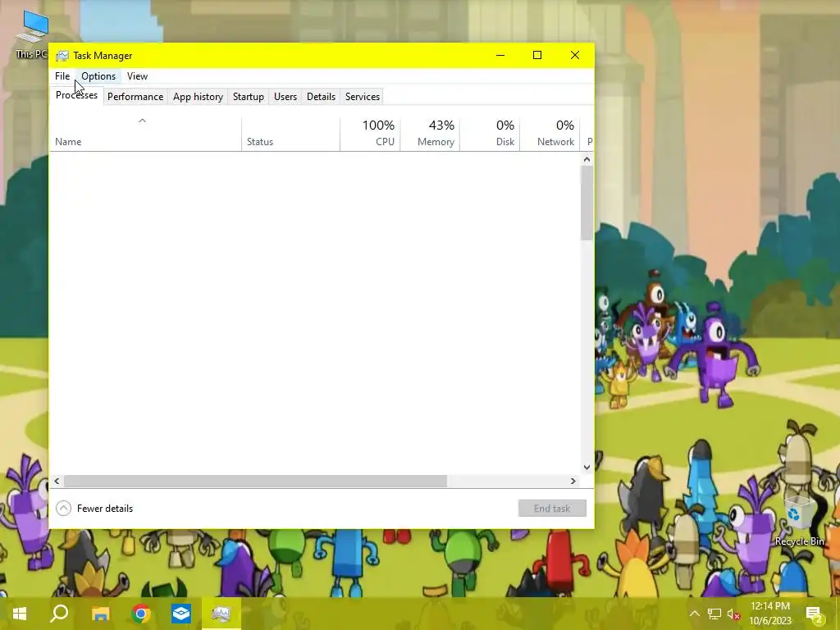Launch Google Chrome from taskbar
The width and height of the screenshot is (840, 630).
(141, 614)
